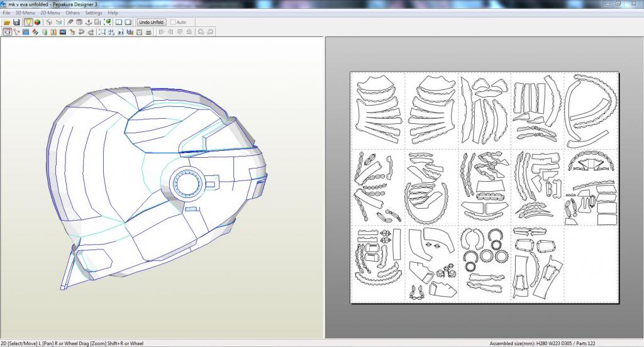Viewport: 644px width, 347px height.
Task: Click the last rotate icon in the 2D toolbar
Action: 210,31
